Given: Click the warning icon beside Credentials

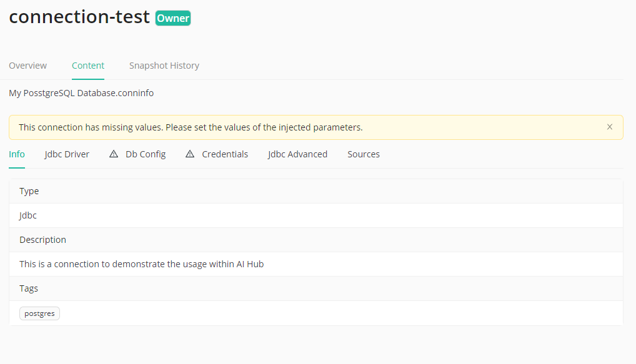Looking at the screenshot, I should 190,154.
